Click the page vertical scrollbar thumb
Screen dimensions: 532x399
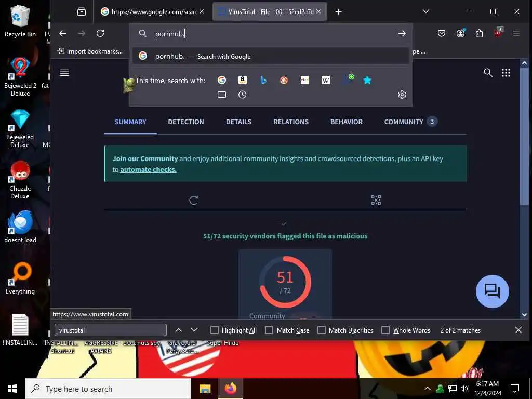point(524,136)
